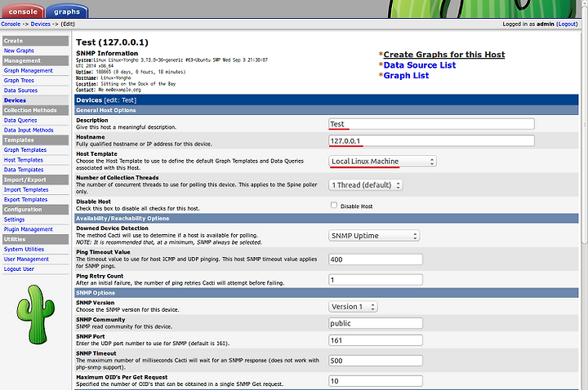Click the General Host Options heading
This screenshot has height=390, width=588.
coord(105,110)
